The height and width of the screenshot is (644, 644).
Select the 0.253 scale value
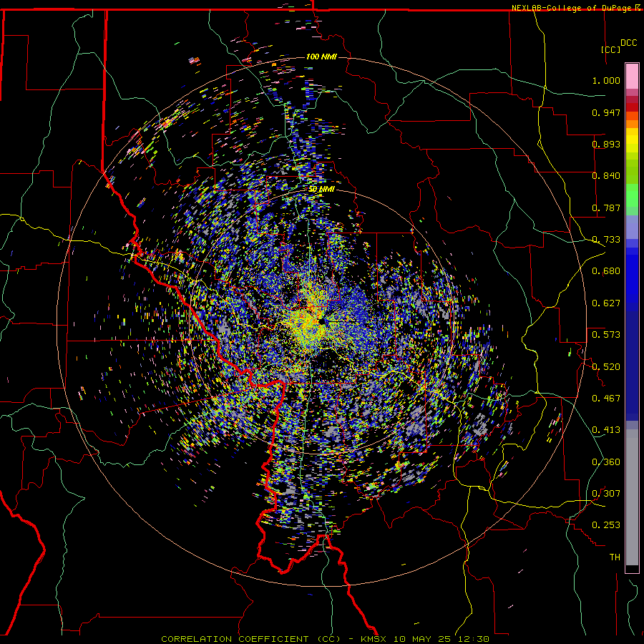point(606,525)
